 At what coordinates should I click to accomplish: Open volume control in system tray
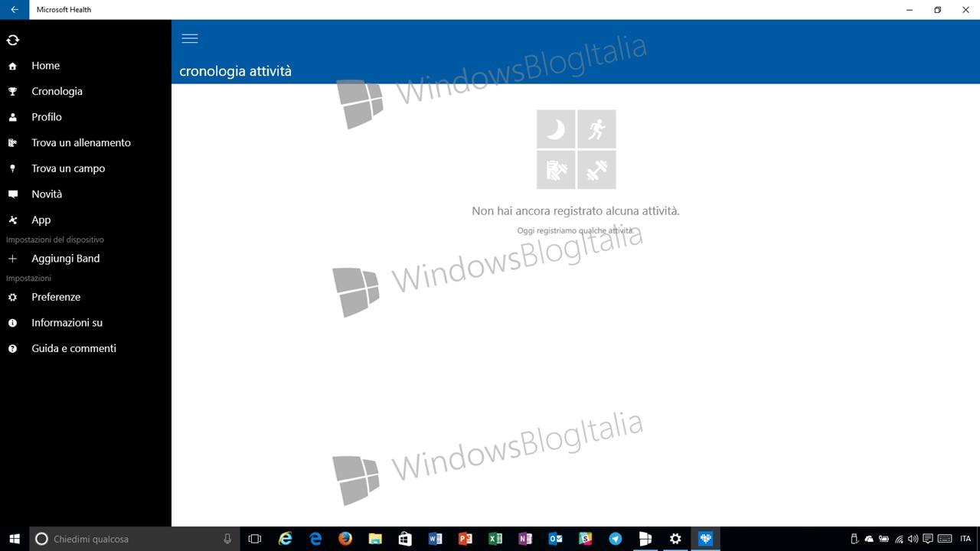913,539
